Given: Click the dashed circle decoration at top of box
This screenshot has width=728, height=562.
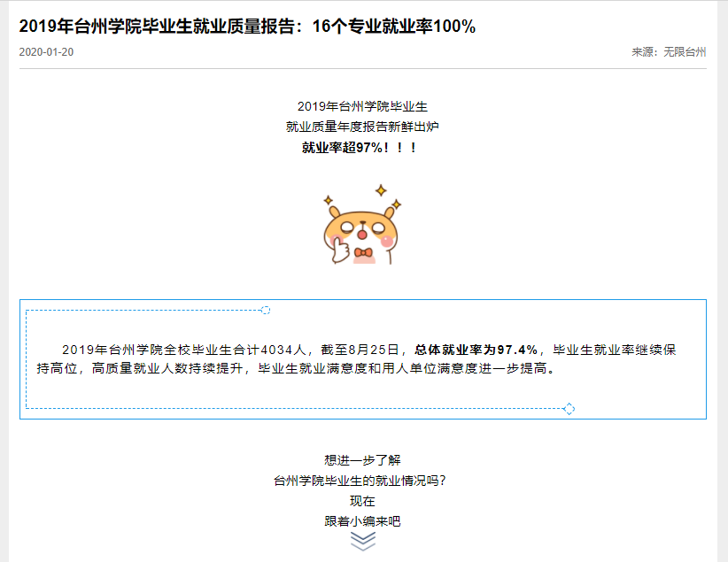Looking at the screenshot, I should pos(266,310).
